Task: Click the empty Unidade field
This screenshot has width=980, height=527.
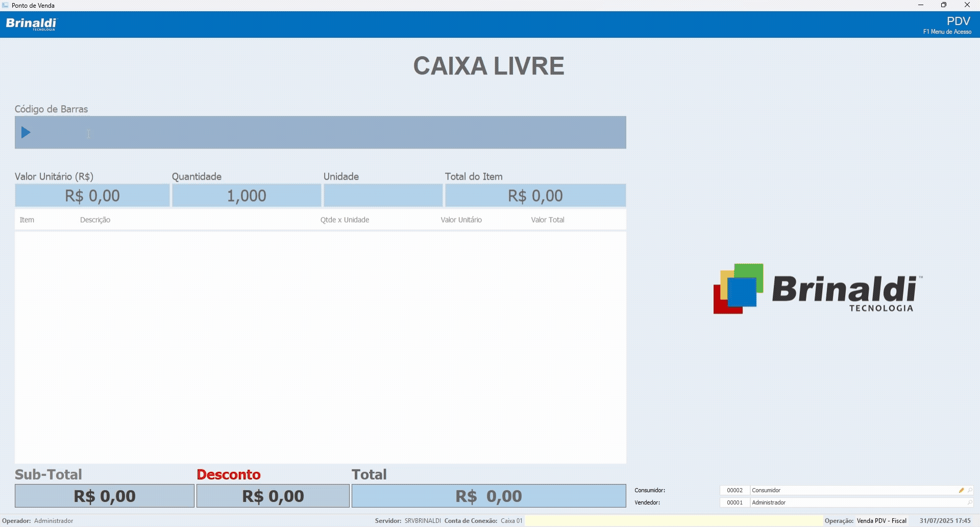Action: tap(383, 196)
